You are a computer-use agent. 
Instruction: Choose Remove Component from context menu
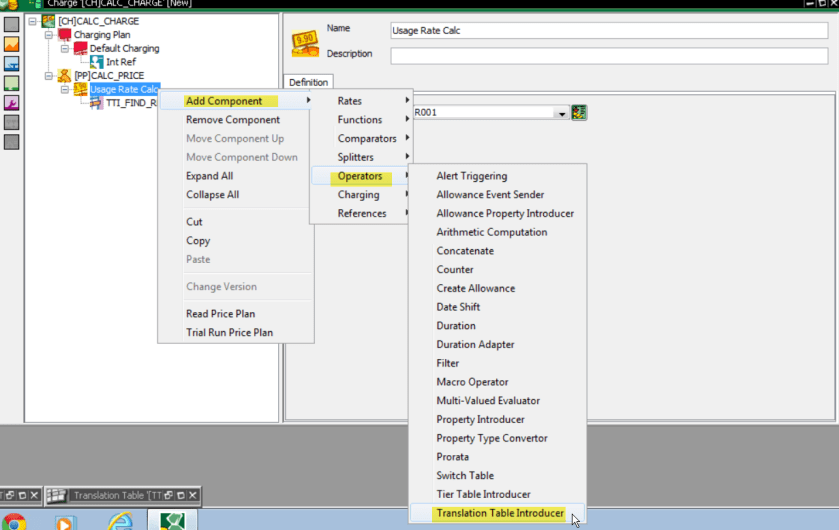pyautogui.click(x=235, y=119)
